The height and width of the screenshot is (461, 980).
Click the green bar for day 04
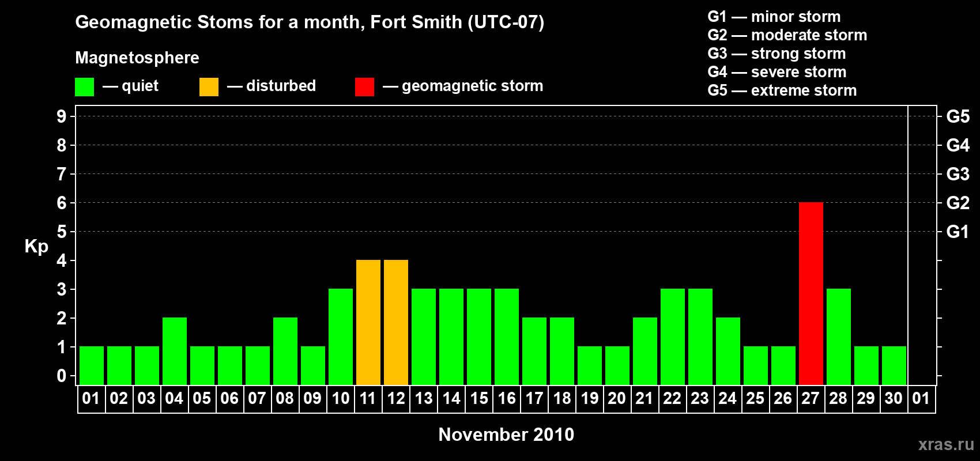pos(175,352)
